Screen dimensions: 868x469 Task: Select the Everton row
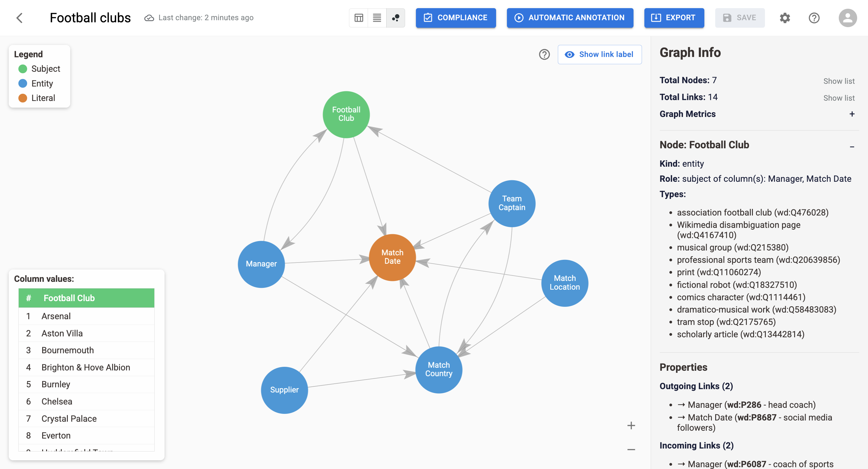[x=86, y=436]
